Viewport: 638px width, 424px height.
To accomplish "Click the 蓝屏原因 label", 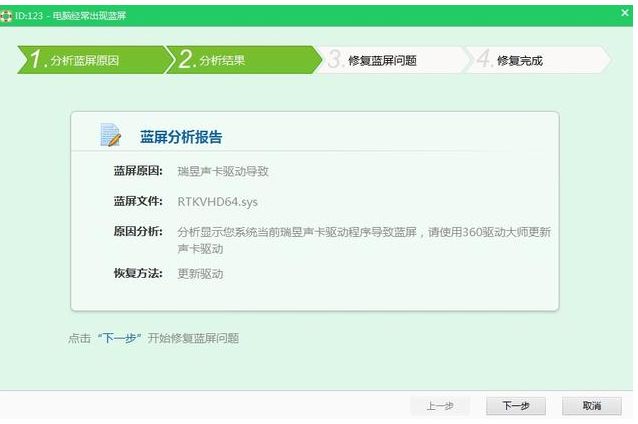I will pos(138,171).
